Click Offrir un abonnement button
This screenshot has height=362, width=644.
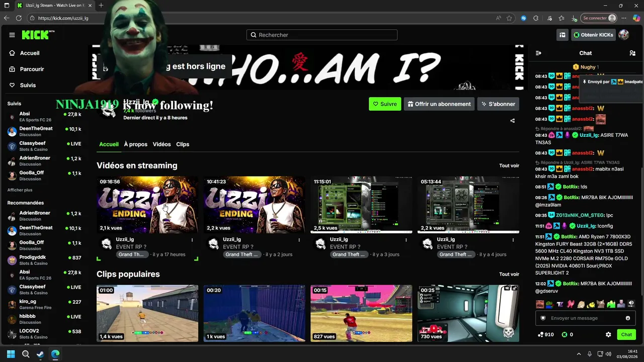[x=439, y=104]
